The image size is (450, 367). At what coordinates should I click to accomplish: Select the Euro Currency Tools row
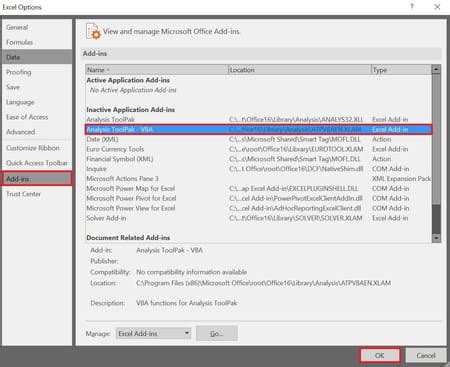[x=258, y=149]
